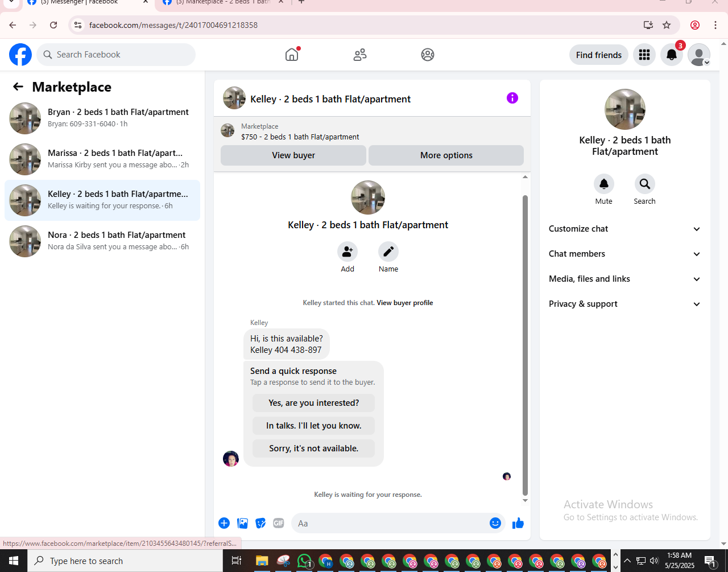This screenshot has width=728, height=572.
Task: Open the Friends icon in top navigation
Action: [x=359, y=55]
